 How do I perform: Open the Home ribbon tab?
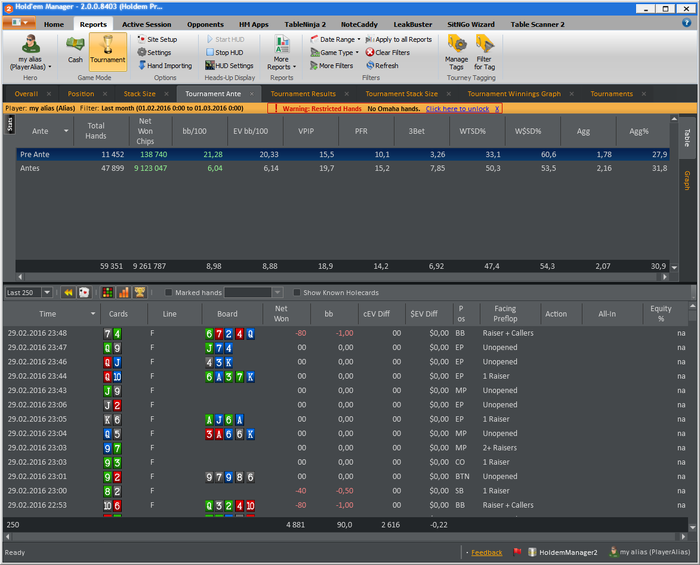pos(54,25)
